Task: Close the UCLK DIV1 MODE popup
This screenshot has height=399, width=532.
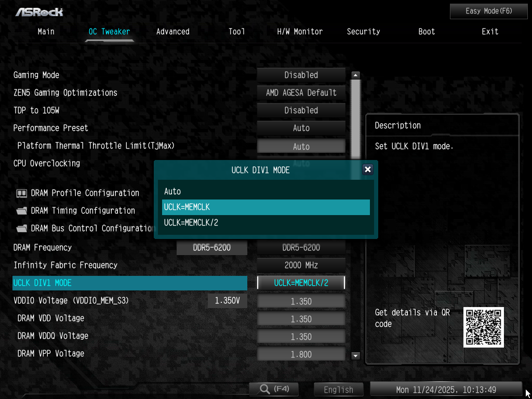Action: point(367,169)
